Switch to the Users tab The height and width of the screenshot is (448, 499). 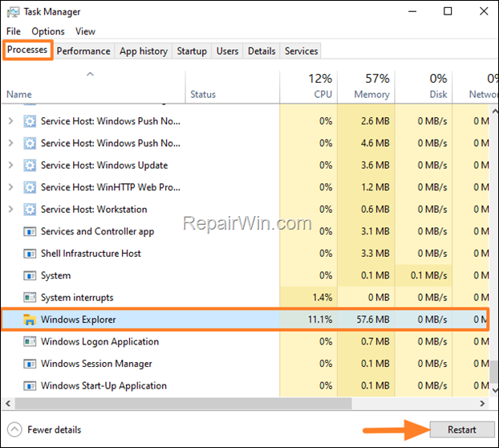(228, 51)
